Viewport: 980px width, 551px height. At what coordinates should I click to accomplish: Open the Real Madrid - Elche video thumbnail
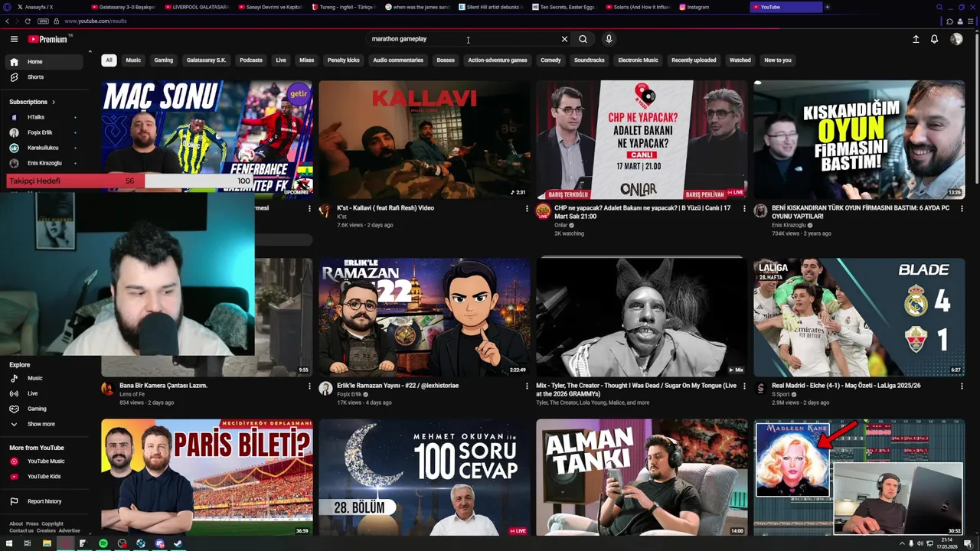pyautogui.click(x=859, y=318)
